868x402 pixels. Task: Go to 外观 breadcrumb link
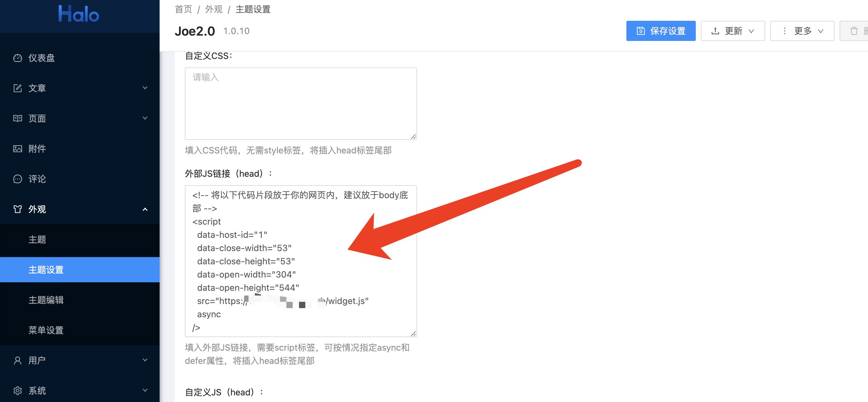click(x=214, y=9)
